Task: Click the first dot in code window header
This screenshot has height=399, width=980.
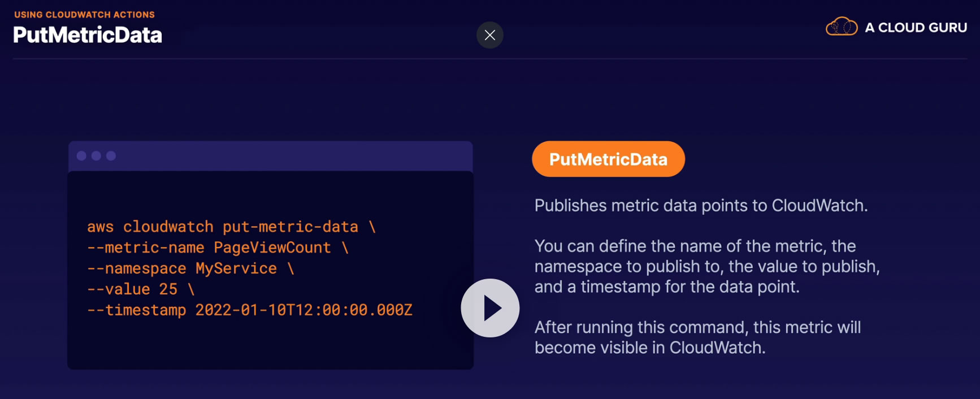Action: pyautogui.click(x=81, y=156)
